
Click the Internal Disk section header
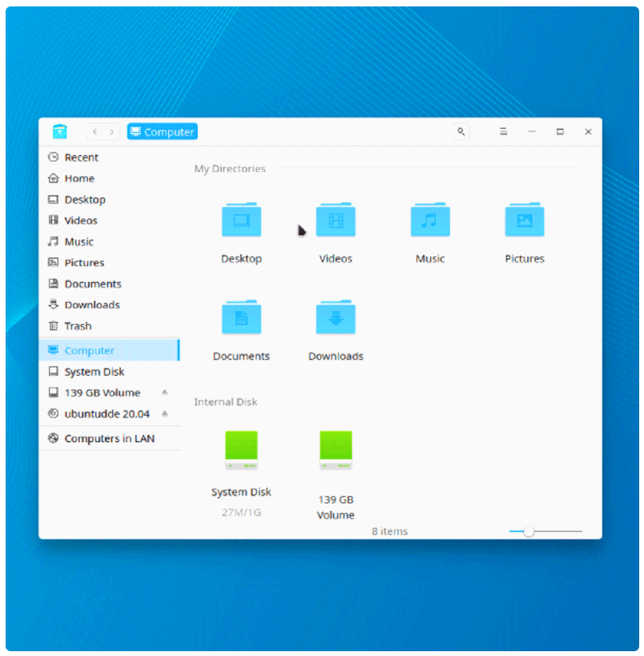coord(225,402)
